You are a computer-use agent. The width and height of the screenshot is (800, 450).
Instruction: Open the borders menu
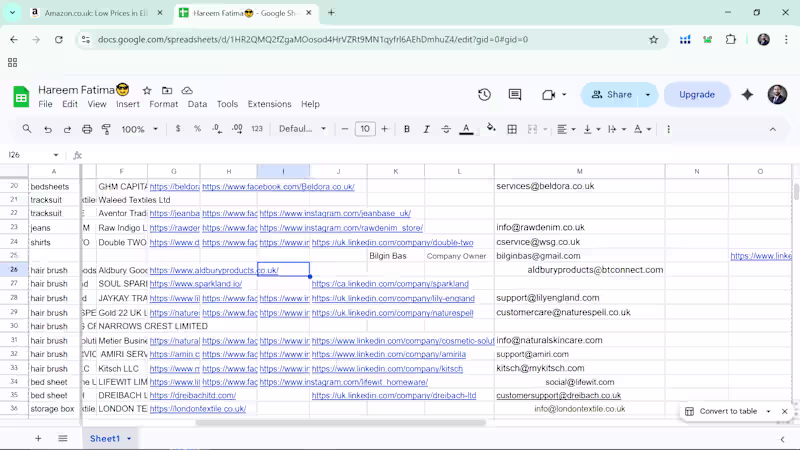pos(512,129)
